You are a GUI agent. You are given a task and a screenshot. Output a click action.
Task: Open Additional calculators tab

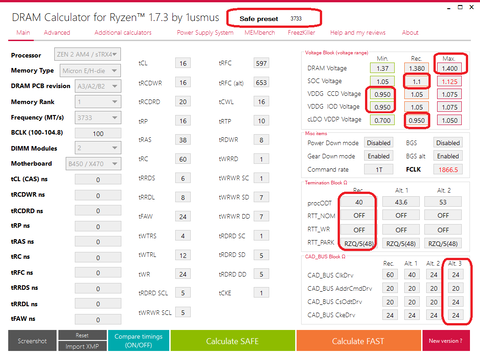[x=123, y=33]
